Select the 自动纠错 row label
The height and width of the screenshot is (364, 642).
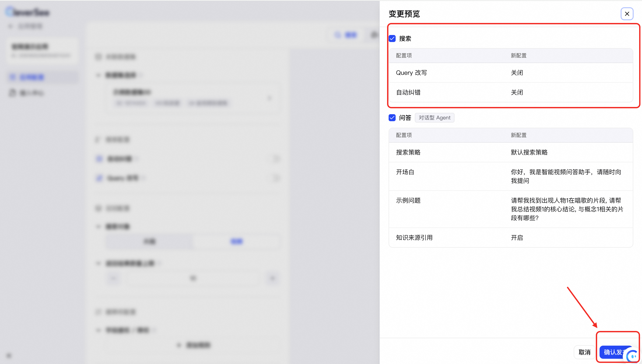pos(408,92)
